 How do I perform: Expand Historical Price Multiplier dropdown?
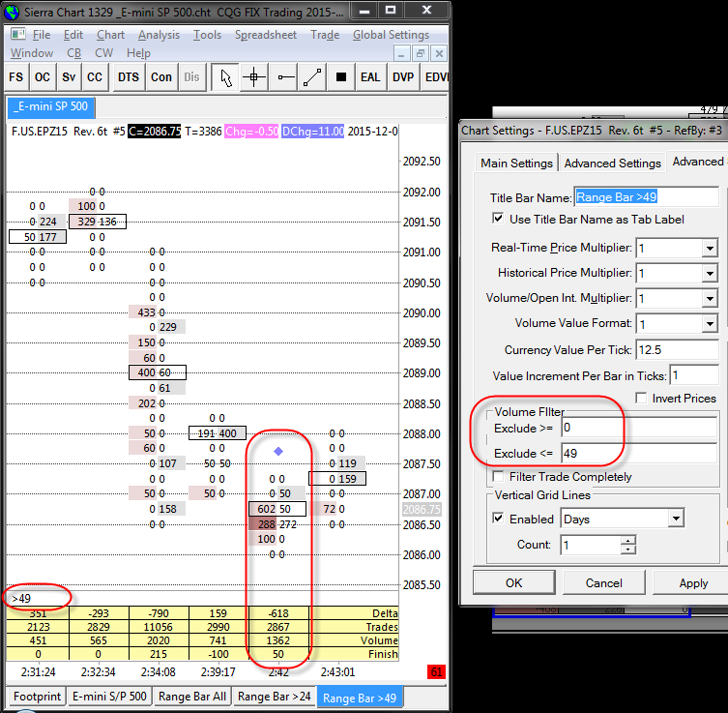pyautogui.click(x=710, y=274)
